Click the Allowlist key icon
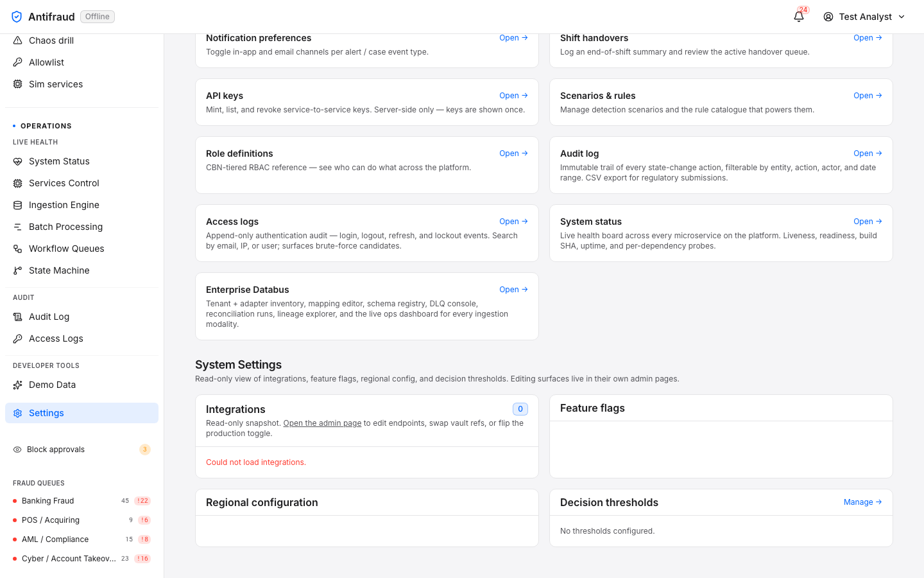The image size is (924, 578). pyautogui.click(x=18, y=62)
